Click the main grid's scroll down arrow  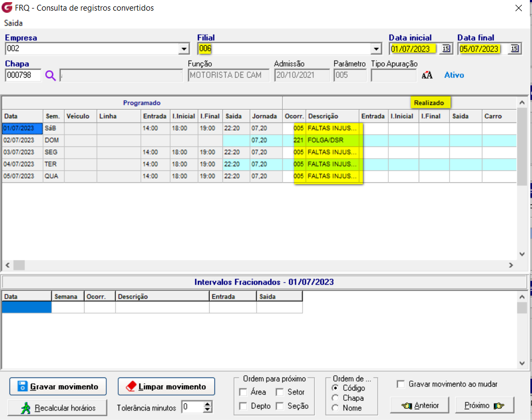(x=522, y=254)
